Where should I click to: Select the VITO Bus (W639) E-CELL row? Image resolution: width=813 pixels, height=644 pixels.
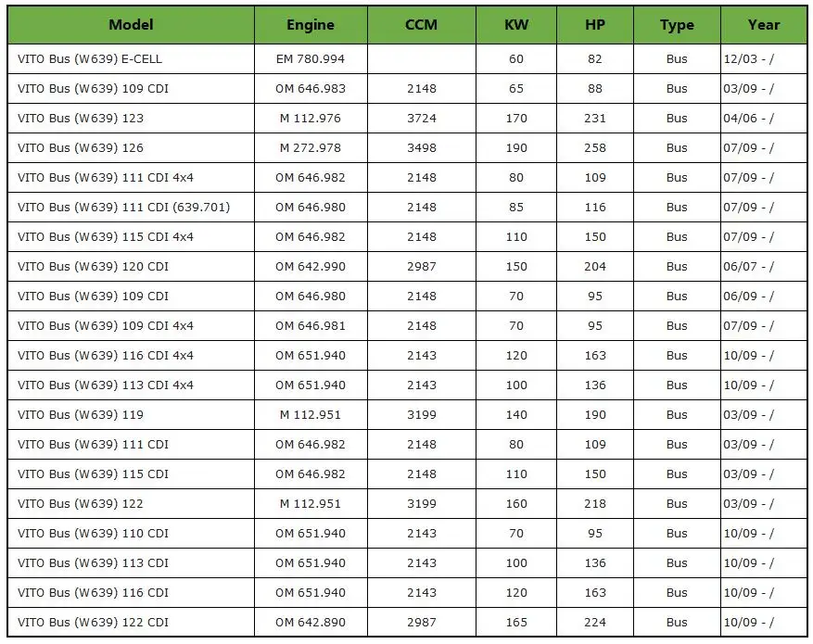[x=407, y=59]
